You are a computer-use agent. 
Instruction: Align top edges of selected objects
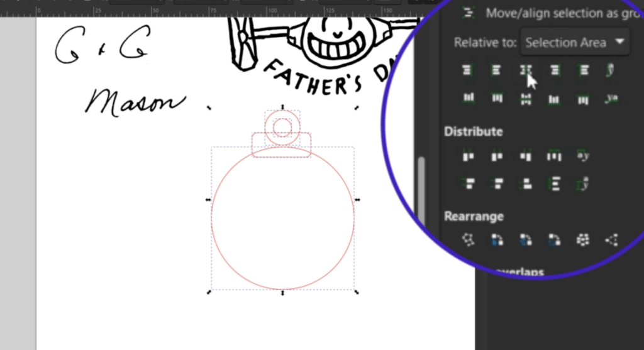tap(497, 99)
